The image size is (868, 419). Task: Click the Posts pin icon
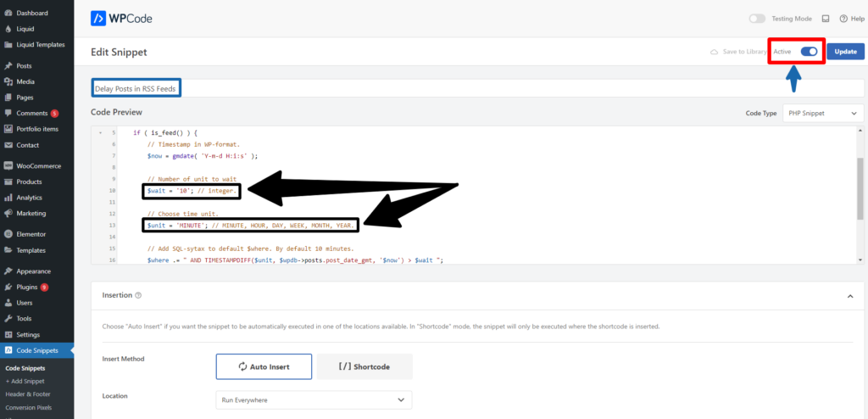point(8,65)
